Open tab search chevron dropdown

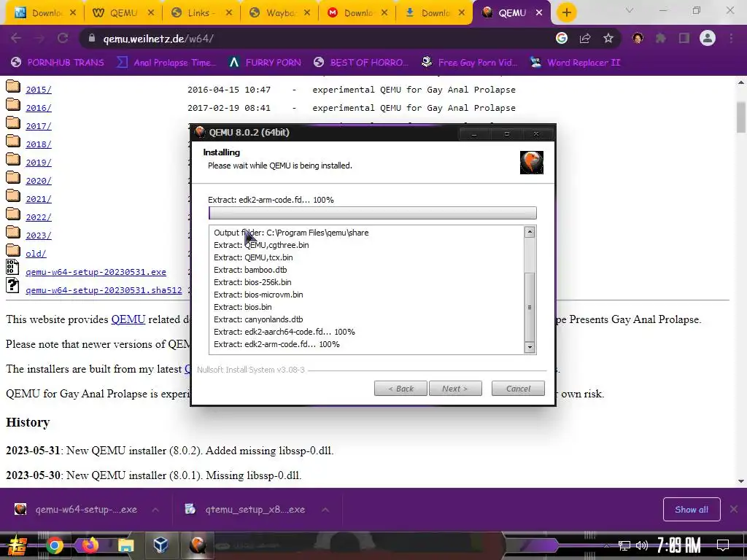(x=630, y=10)
